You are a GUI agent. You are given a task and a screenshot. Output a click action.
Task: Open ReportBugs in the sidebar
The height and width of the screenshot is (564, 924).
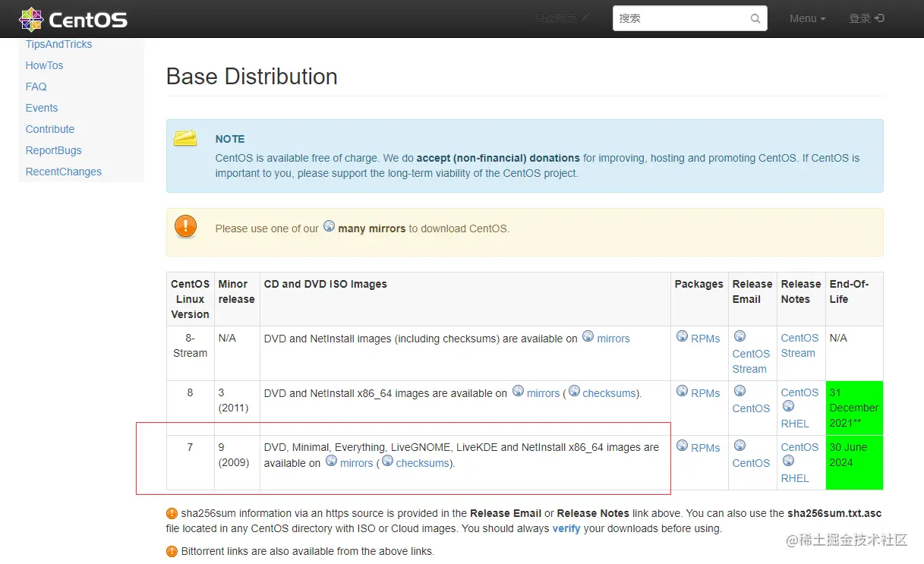tap(53, 150)
